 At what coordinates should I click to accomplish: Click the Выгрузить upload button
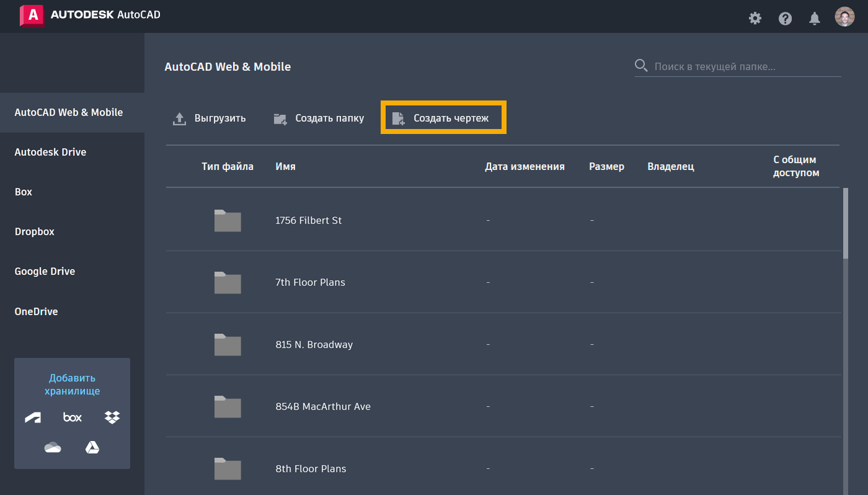pyautogui.click(x=209, y=118)
